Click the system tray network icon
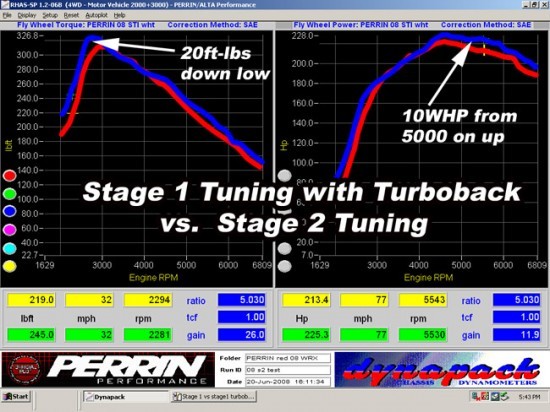This screenshot has height=412, width=550. pyautogui.click(x=476, y=397)
